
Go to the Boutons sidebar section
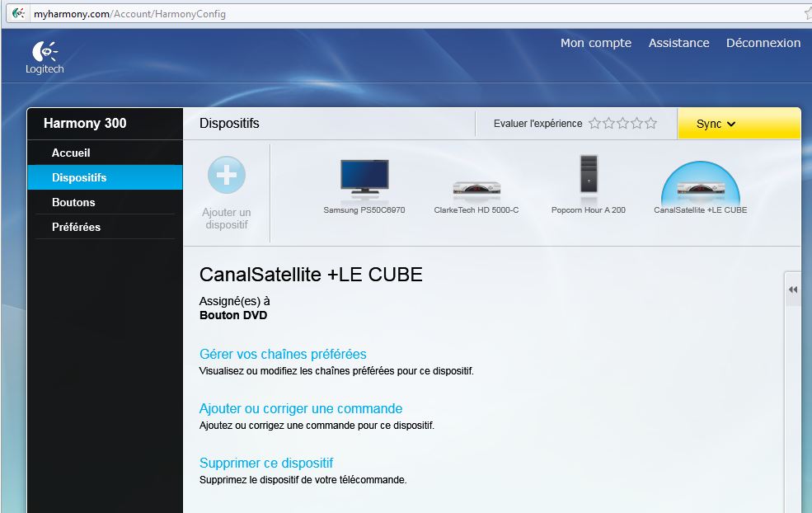(x=73, y=202)
